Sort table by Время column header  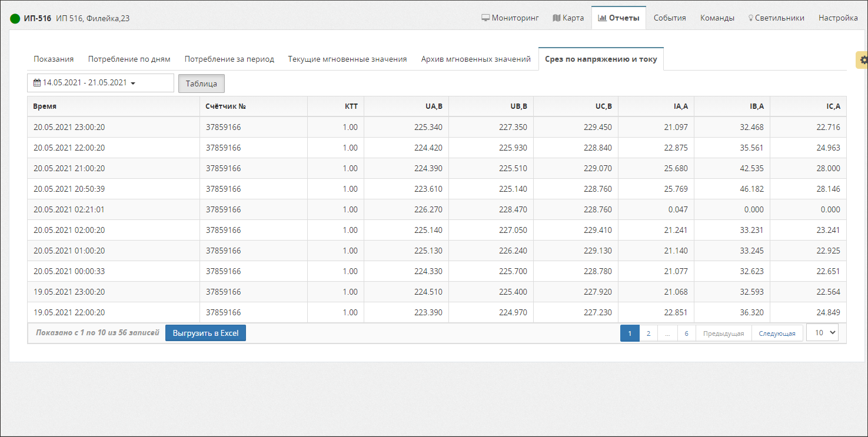[45, 106]
